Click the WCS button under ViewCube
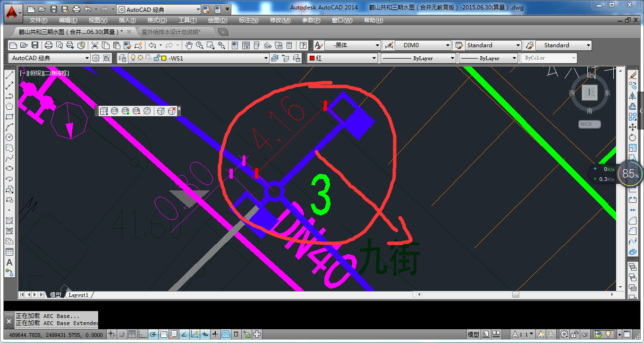This screenshot has width=644, height=343. point(589,124)
